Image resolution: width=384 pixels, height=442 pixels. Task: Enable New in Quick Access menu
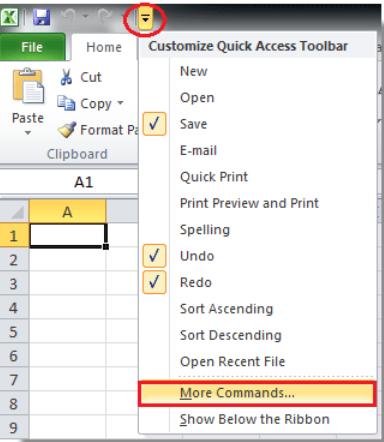click(x=257, y=71)
